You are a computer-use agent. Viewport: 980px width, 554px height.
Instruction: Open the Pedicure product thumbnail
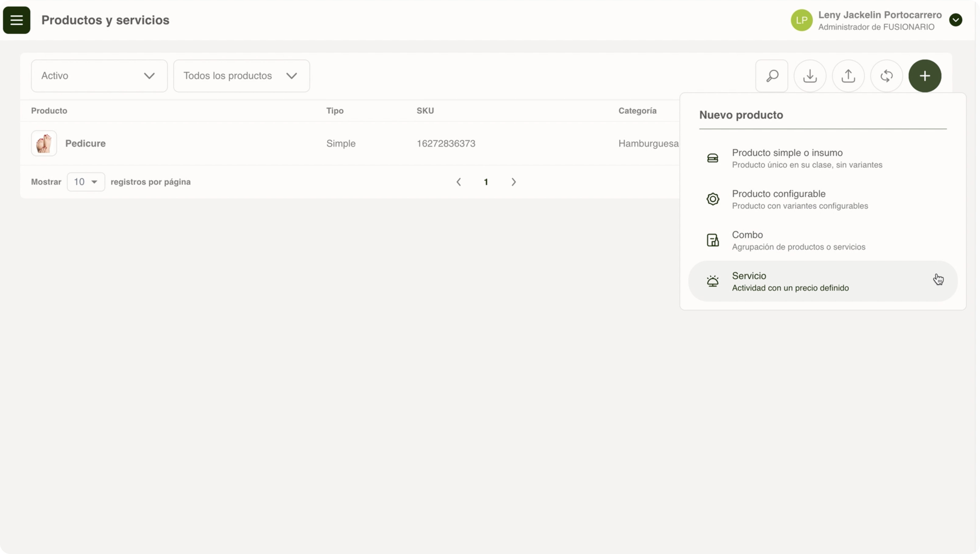point(44,144)
